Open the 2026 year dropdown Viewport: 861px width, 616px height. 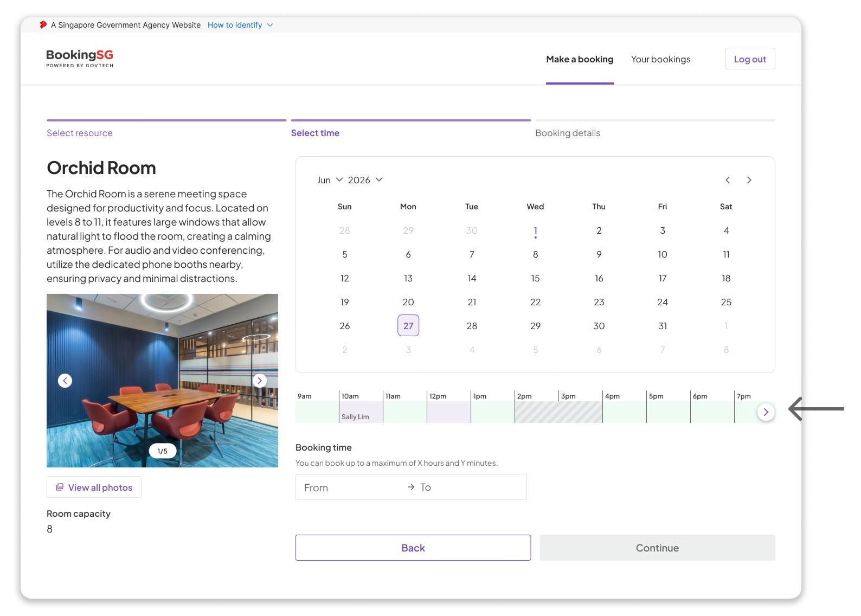pyautogui.click(x=365, y=180)
